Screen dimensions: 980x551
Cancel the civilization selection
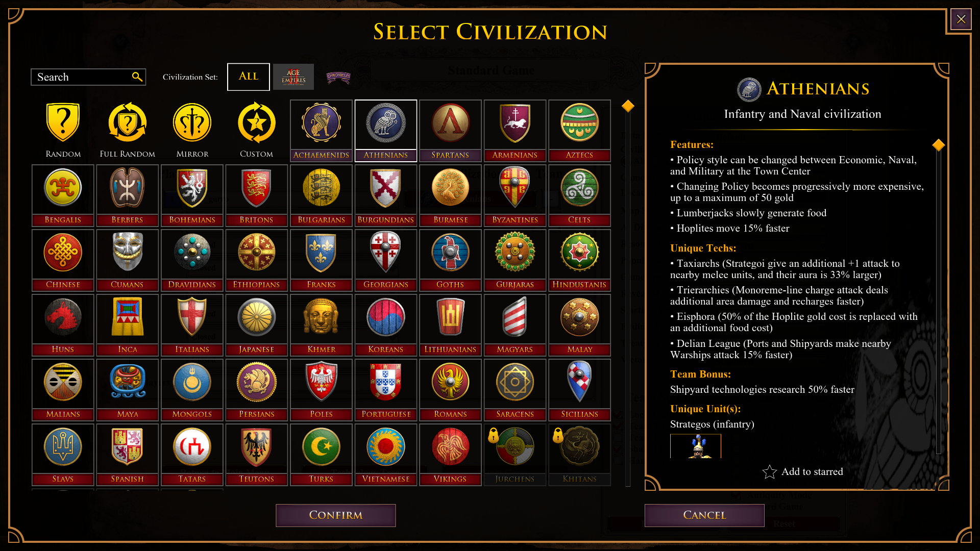point(704,515)
